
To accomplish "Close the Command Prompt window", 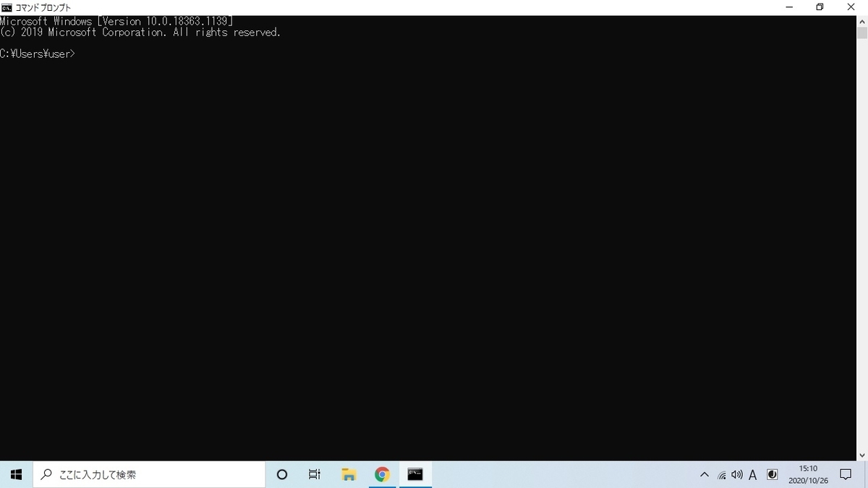I will (852, 7).
